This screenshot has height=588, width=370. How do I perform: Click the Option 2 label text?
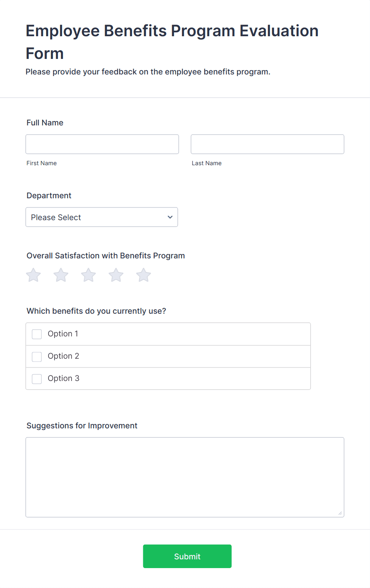[64, 356]
